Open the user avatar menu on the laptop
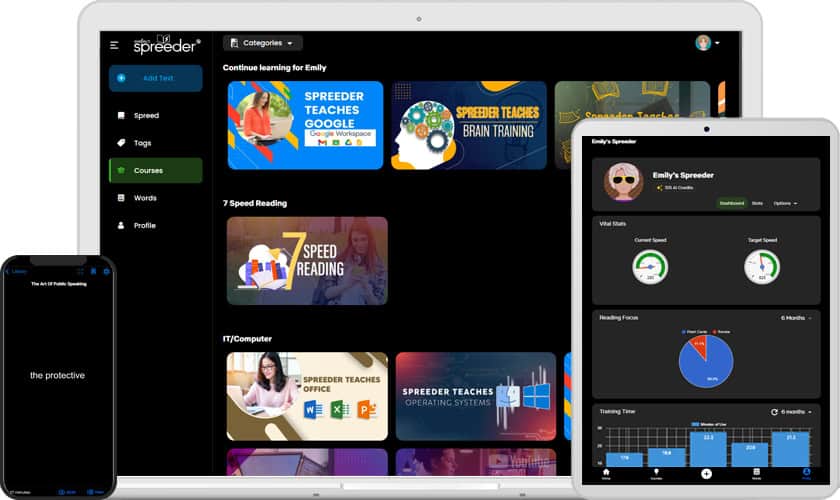 (707, 42)
